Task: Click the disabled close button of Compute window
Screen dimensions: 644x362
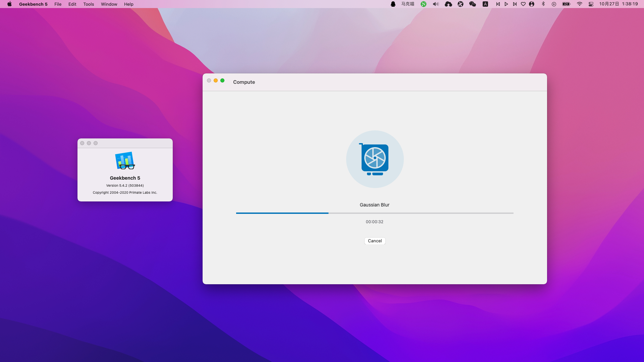Action: (x=209, y=80)
